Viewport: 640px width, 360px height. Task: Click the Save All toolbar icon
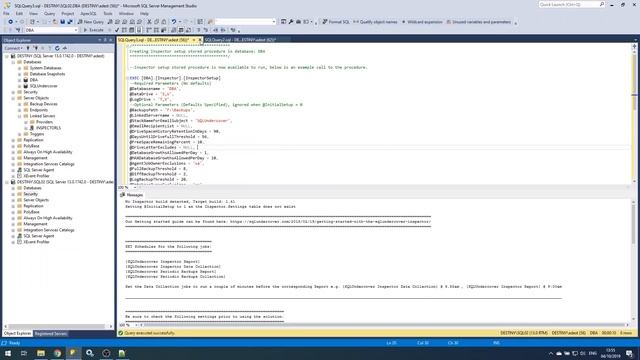point(70,22)
